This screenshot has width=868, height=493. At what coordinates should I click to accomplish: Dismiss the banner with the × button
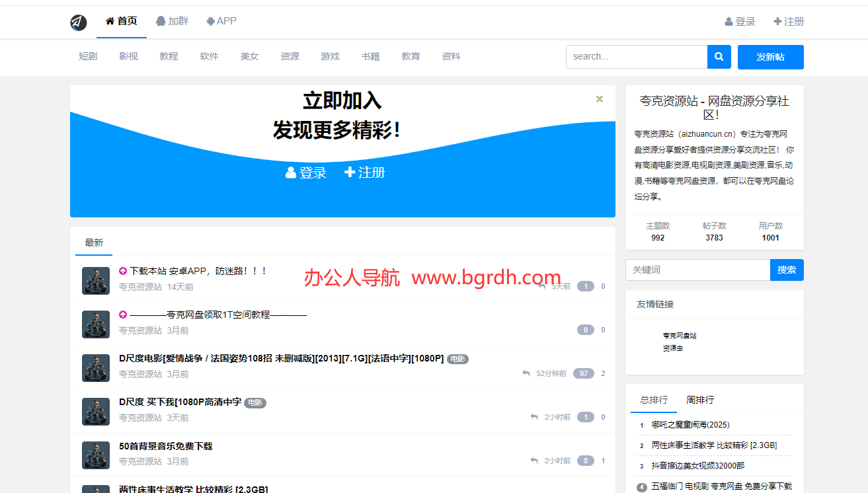[599, 98]
